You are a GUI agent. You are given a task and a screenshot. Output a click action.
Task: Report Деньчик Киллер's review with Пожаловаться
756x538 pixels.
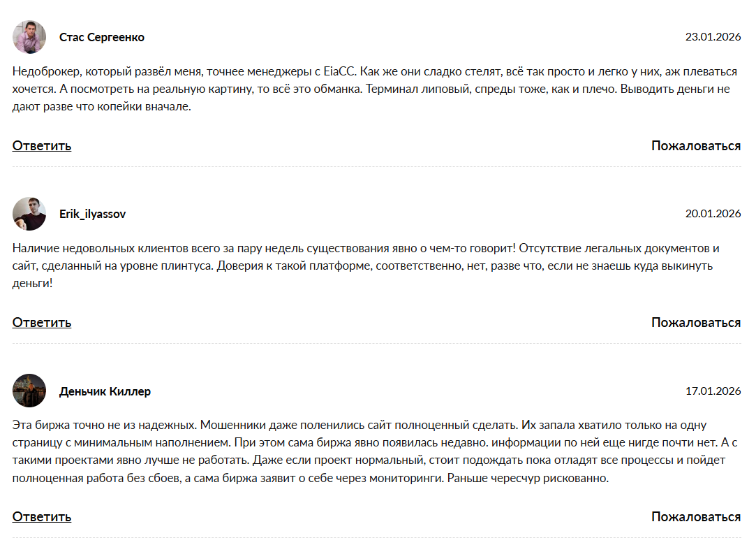[696, 516]
